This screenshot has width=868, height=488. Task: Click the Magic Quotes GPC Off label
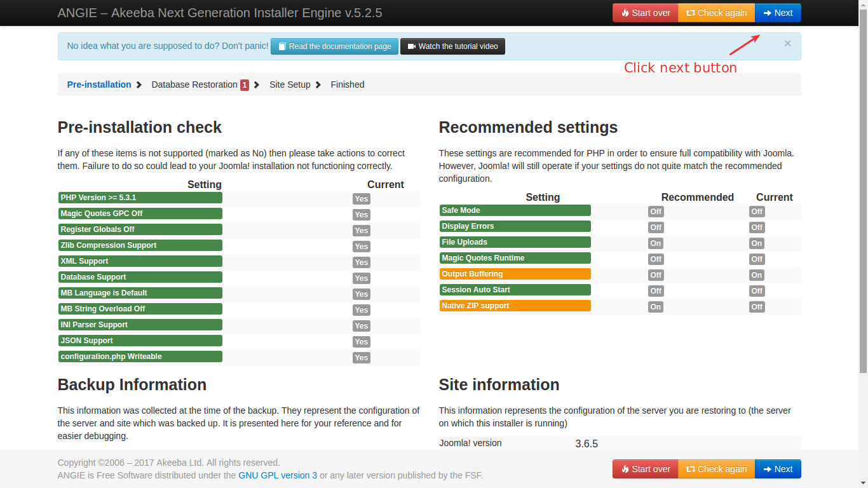point(140,213)
